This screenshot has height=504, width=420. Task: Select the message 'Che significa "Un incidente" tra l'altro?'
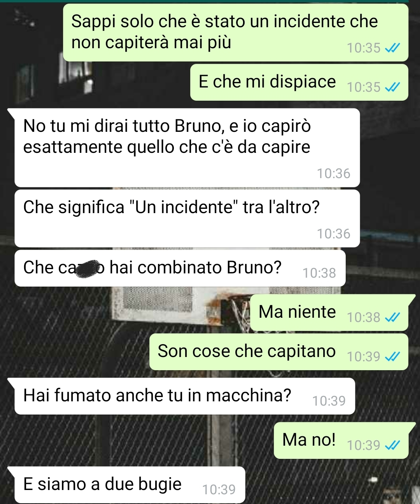tap(187, 219)
